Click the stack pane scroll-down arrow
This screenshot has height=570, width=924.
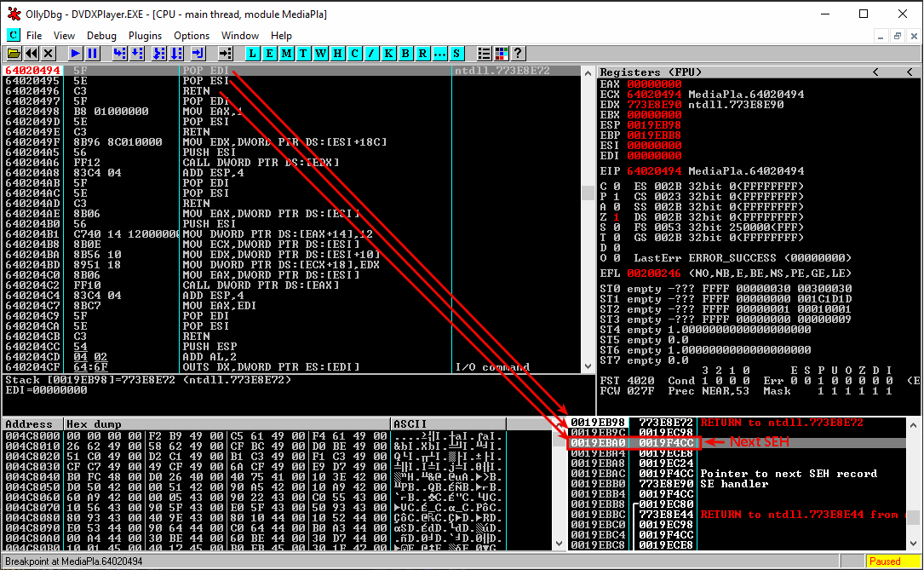tap(913, 544)
